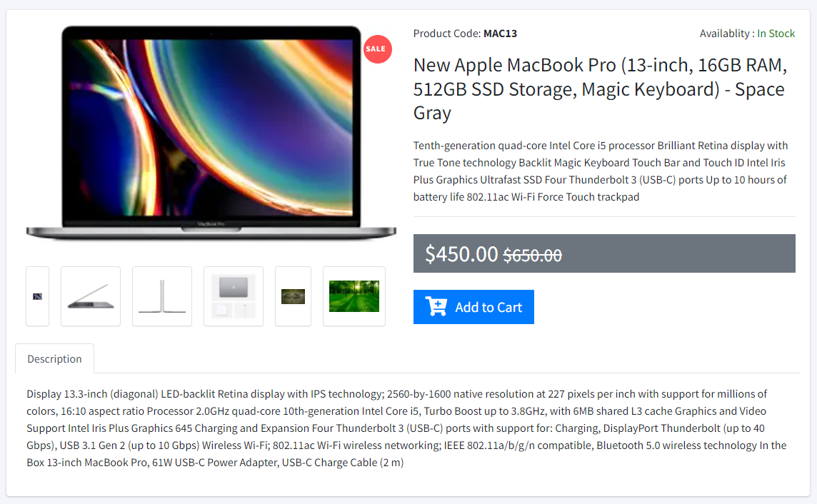Open the Description tab
This screenshot has width=817, height=504.
pos(55,359)
